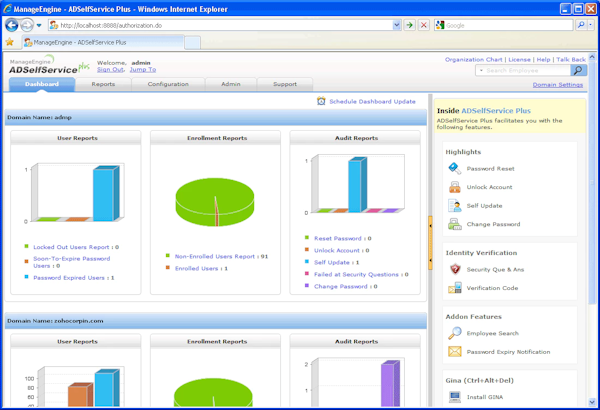Open the Reports tab
This screenshot has height=410, width=600.
click(x=103, y=84)
